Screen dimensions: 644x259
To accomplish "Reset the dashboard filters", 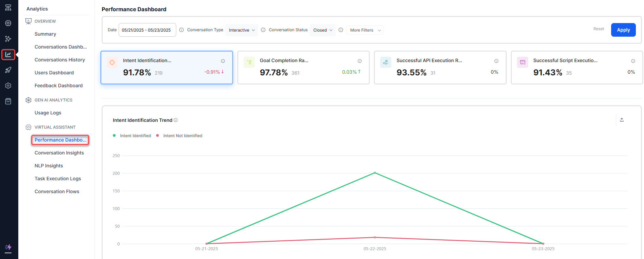I will coord(599,29).
